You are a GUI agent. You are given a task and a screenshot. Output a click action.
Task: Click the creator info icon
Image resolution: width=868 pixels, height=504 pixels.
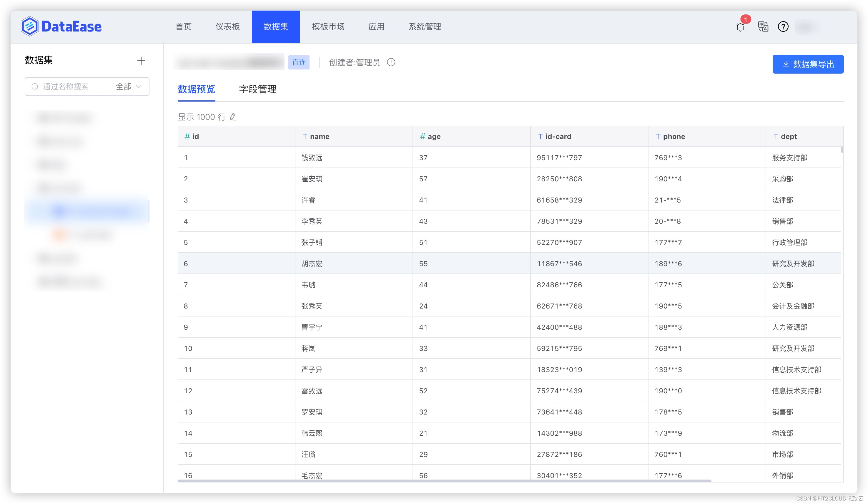point(391,62)
